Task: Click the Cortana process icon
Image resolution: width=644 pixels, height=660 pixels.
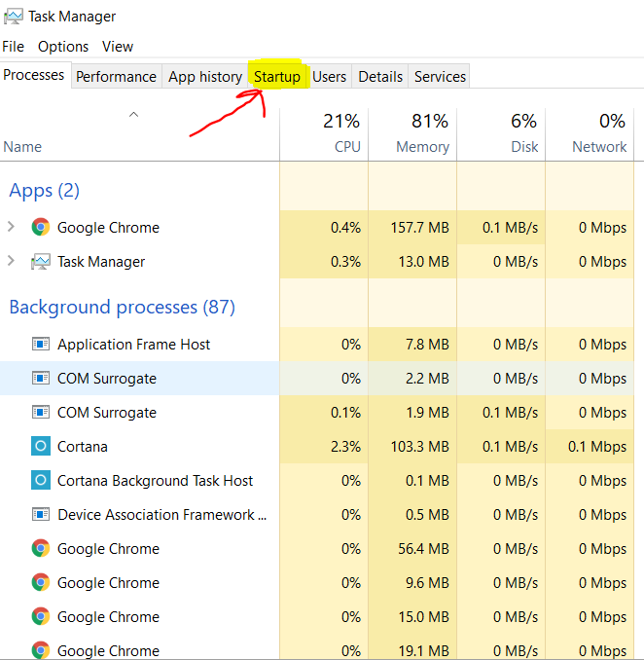Action: [40, 447]
